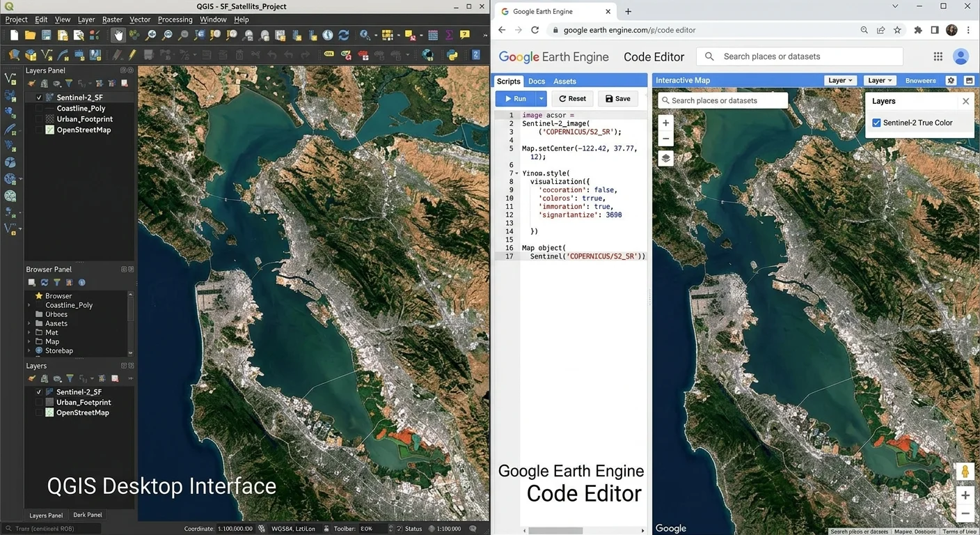The image size is (980, 535).
Task: Switch to the Docs tab in Code Editor
Action: tap(537, 82)
